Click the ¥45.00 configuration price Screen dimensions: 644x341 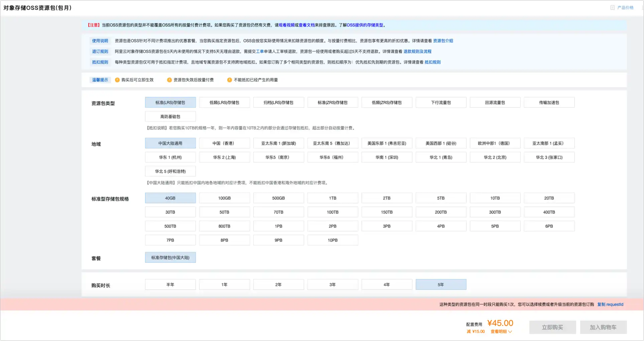500,323
